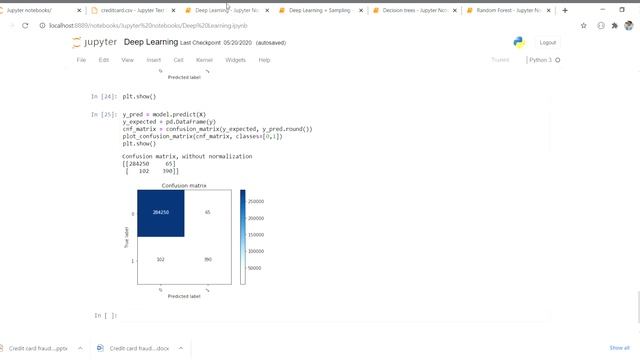Close the Deep Learning + Sampling tab
Viewport: 640px width, 360px height.
point(361,10)
